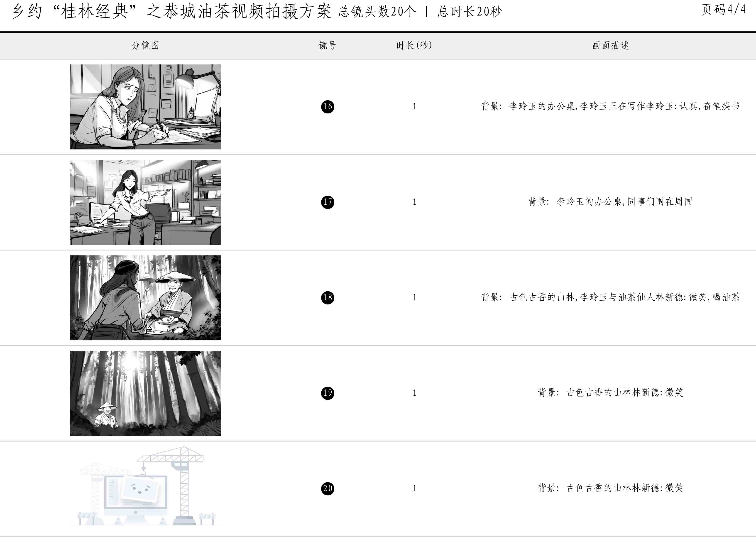Open the storyboard image of woman writing at desk

click(x=145, y=107)
